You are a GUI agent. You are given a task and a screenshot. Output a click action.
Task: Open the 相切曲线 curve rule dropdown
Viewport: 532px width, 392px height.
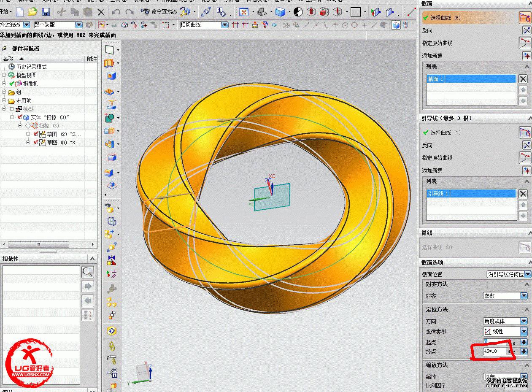[x=224, y=25]
